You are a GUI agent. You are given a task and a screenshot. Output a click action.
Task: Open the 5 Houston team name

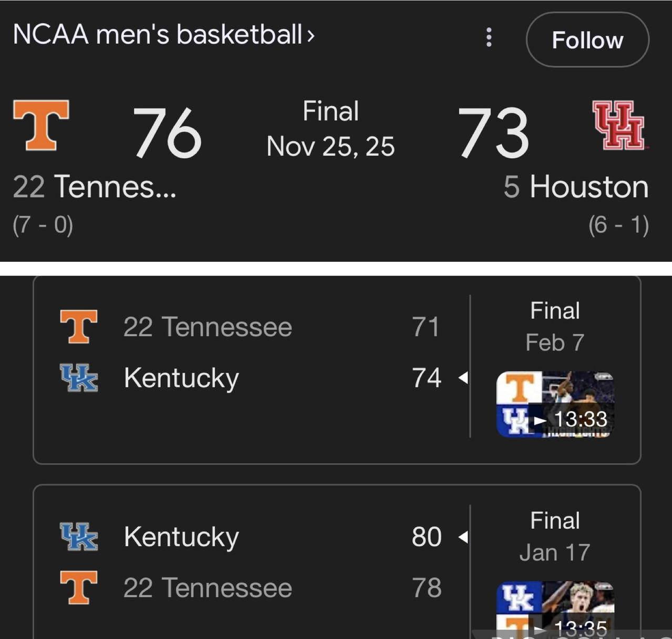[576, 187]
